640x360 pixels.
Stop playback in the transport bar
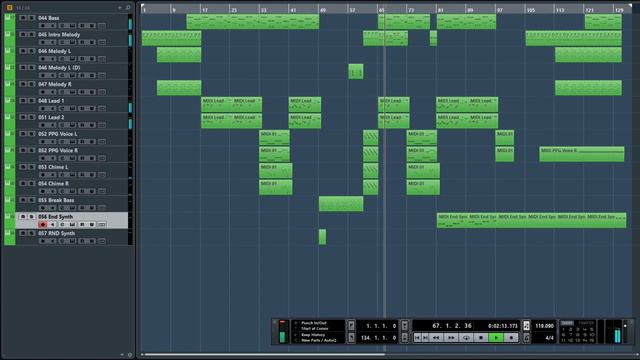(x=481, y=338)
